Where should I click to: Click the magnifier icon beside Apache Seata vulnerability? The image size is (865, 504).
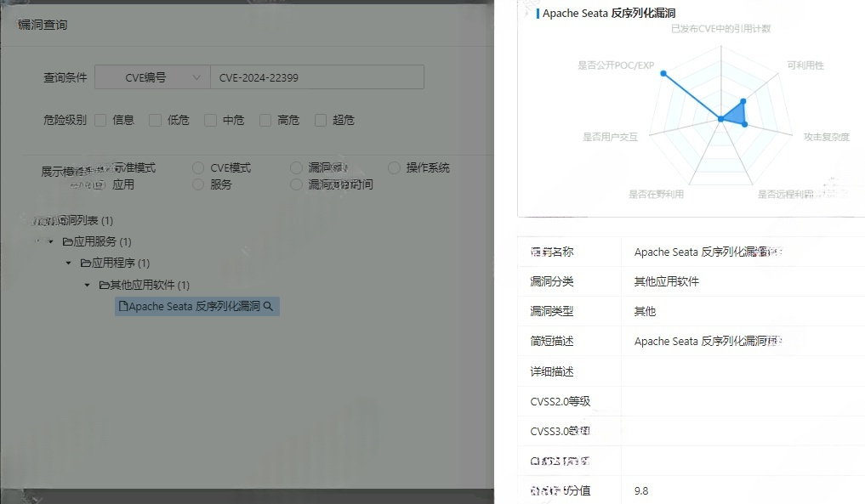pyautogui.click(x=270, y=306)
